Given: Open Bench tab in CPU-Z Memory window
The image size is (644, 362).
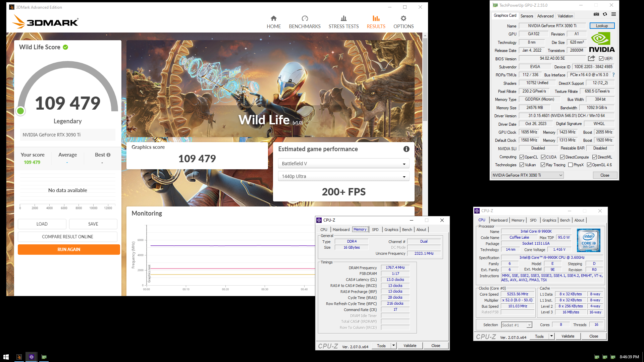Looking at the screenshot, I should [407, 230].
